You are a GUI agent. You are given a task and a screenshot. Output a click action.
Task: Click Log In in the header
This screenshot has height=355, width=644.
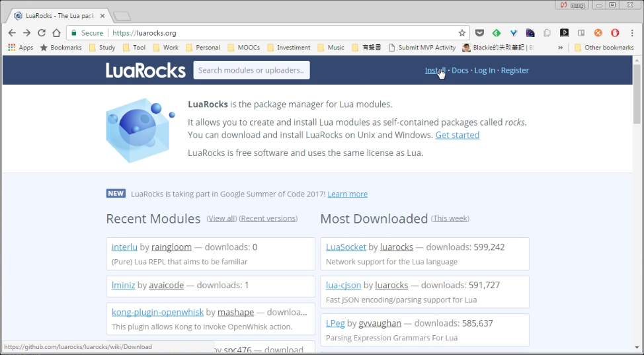point(485,70)
